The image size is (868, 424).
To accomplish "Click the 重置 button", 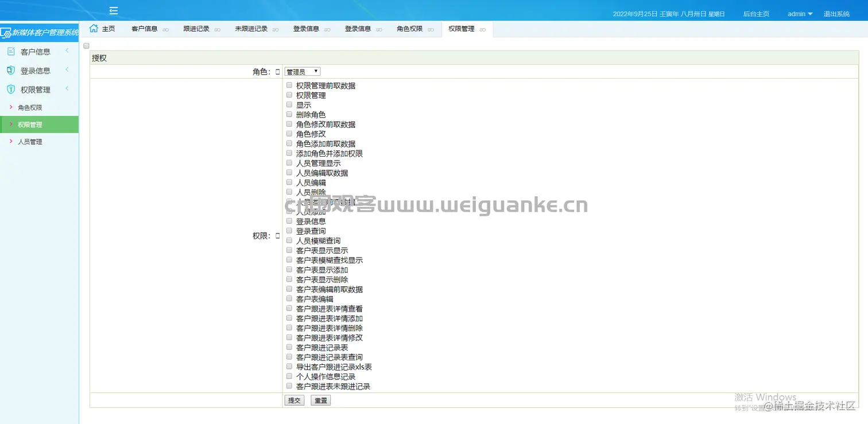I will pyautogui.click(x=321, y=400).
